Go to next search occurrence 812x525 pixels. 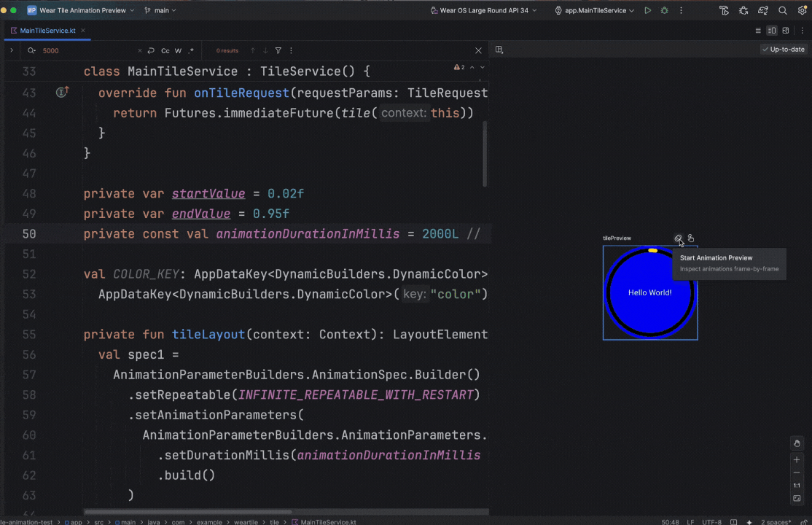(x=265, y=51)
